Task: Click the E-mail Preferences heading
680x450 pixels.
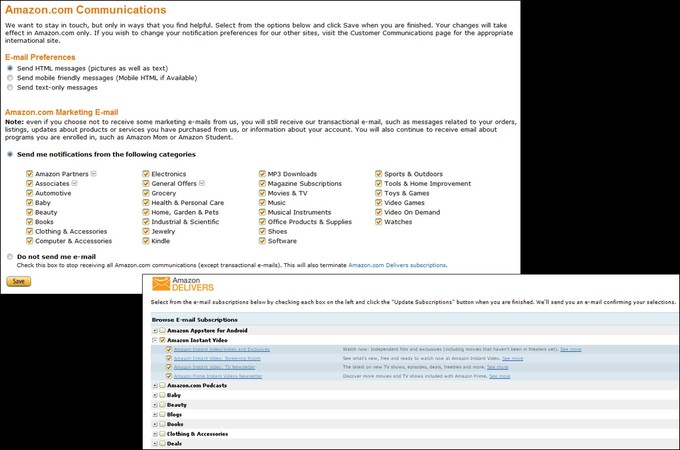Action: (x=40, y=57)
